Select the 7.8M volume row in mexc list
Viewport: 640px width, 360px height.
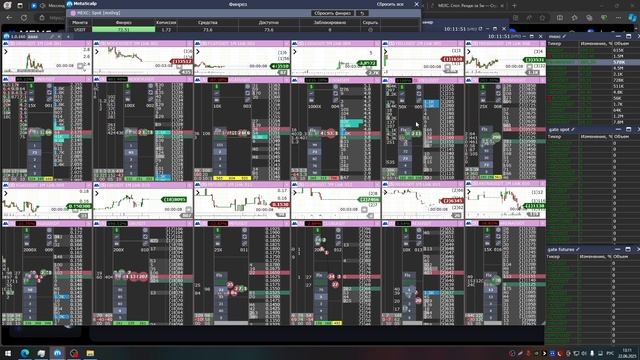(x=592, y=122)
